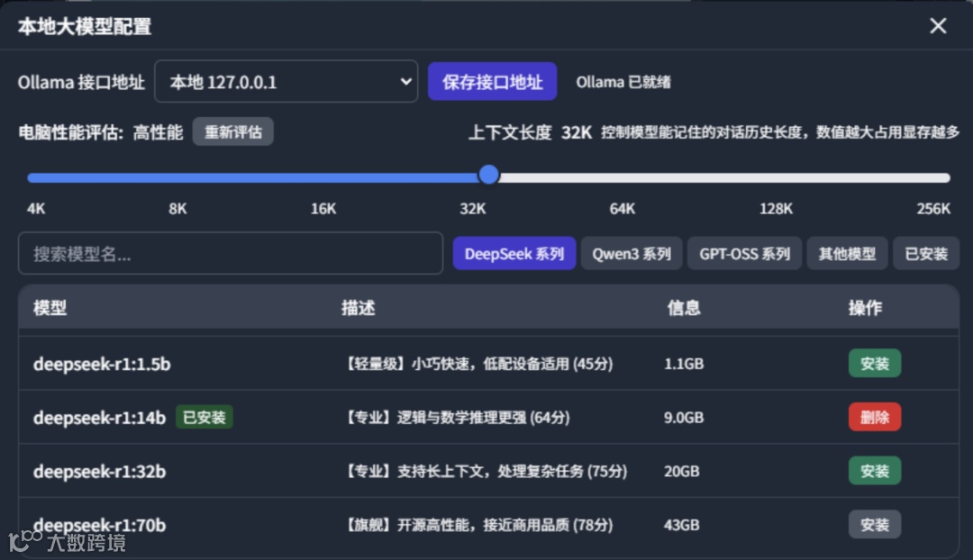The image size is (973, 560).
Task: Switch to the GPT-OSS 系列 tab
Action: [744, 254]
